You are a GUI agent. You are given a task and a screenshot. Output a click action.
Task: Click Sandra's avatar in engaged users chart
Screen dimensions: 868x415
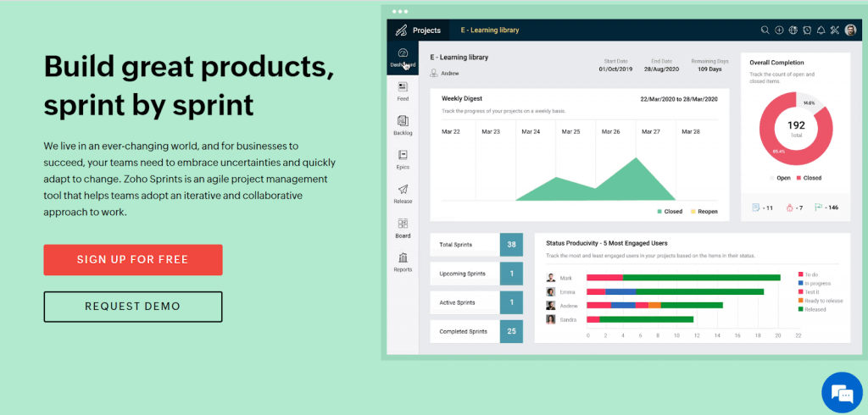(x=551, y=319)
